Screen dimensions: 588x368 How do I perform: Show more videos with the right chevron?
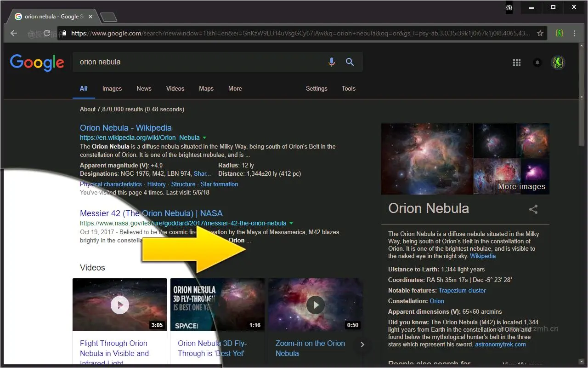[362, 344]
